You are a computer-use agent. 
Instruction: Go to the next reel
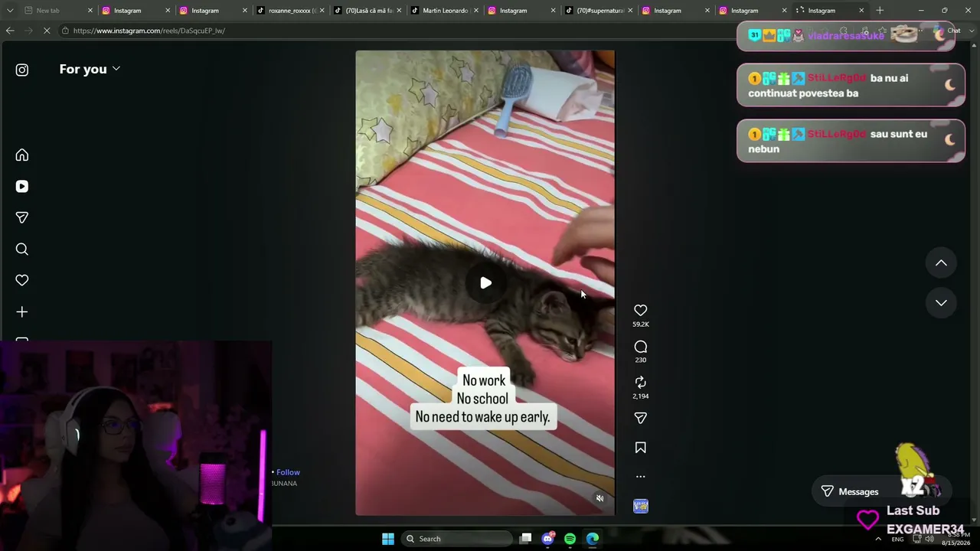941,303
